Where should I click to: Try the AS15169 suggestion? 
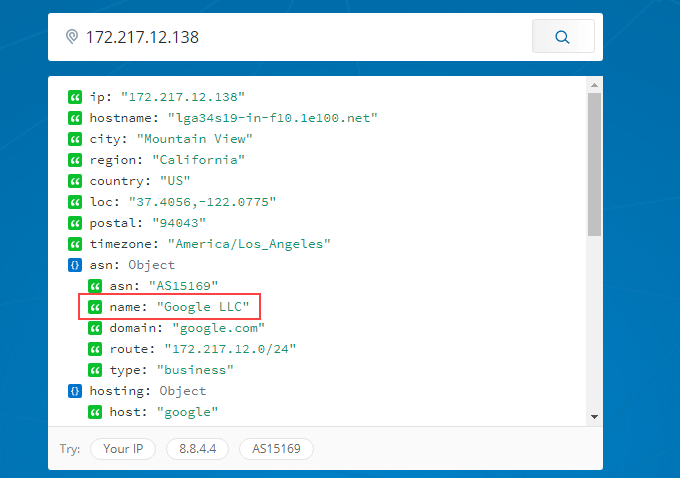[x=276, y=449]
